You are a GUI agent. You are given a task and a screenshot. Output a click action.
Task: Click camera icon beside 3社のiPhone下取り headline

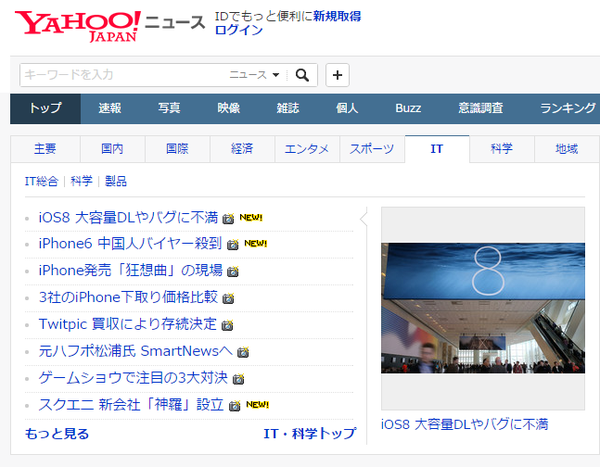point(228,298)
